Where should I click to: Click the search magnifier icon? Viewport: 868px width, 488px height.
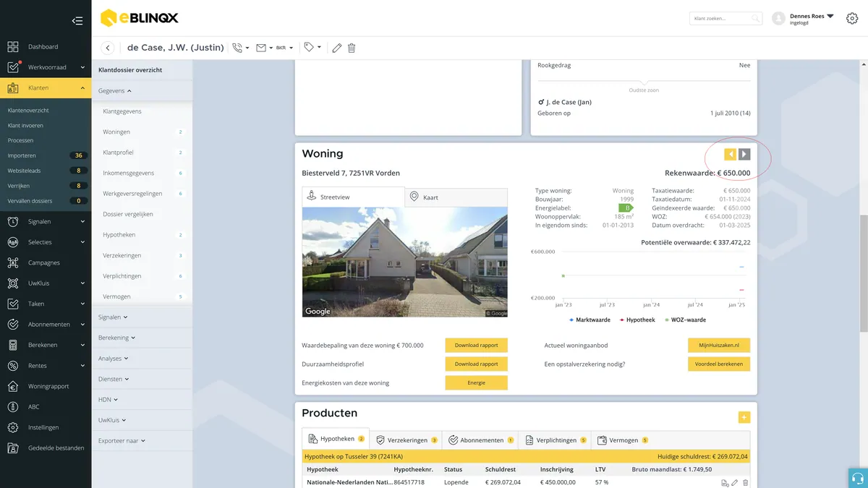(x=755, y=19)
